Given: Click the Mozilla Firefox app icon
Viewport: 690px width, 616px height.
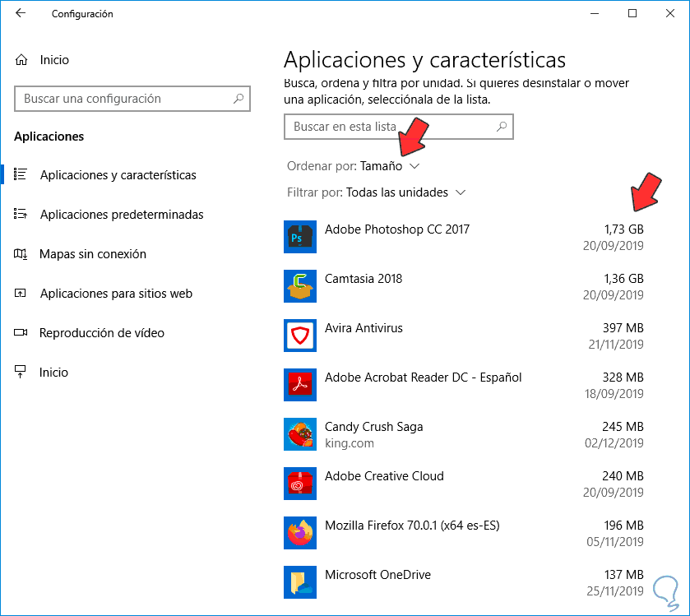Looking at the screenshot, I should click(300, 532).
